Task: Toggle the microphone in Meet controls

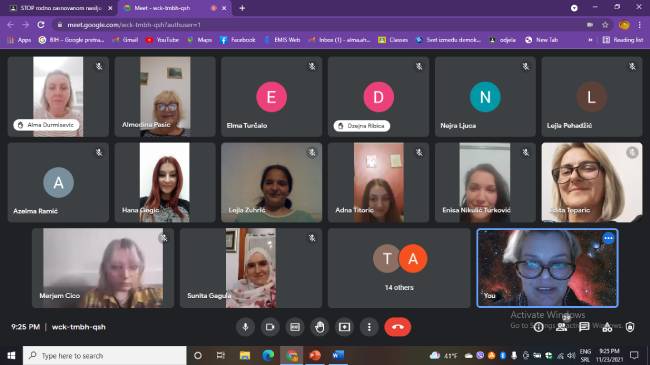Action: (x=245, y=327)
